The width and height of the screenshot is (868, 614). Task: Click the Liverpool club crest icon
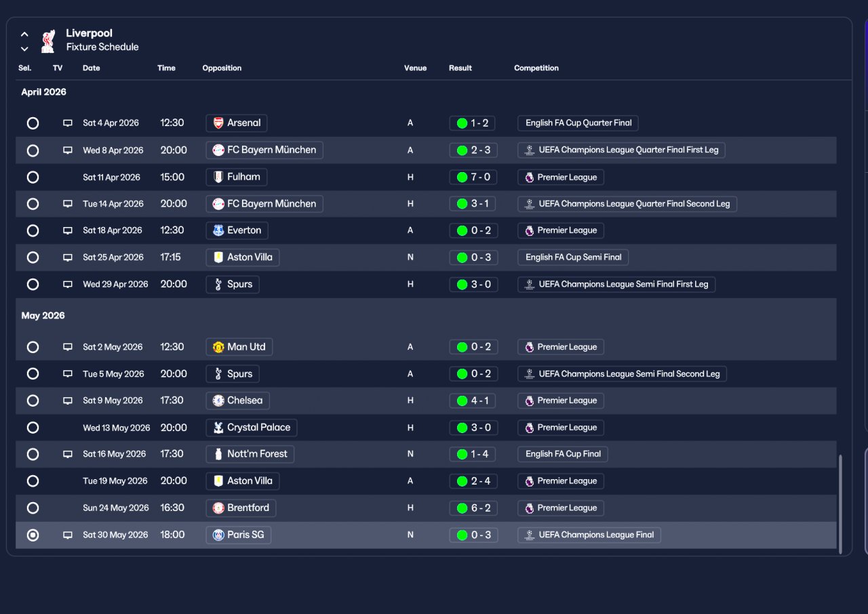(x=47, y=41)
